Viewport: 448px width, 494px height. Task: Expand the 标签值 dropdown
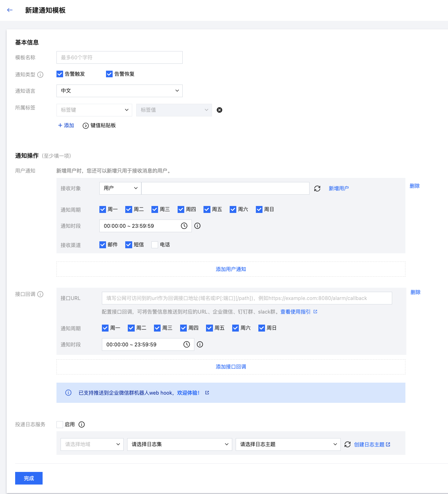(x=174, y=110)
